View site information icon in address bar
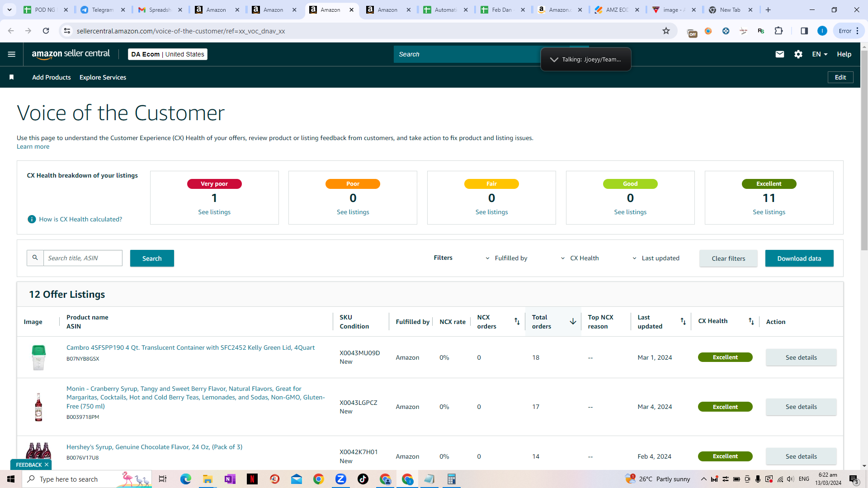 click(67, 31)
